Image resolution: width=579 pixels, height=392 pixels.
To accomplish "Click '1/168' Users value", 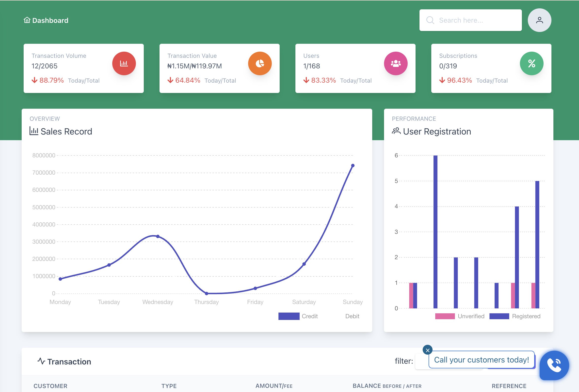I will [311, 66].
